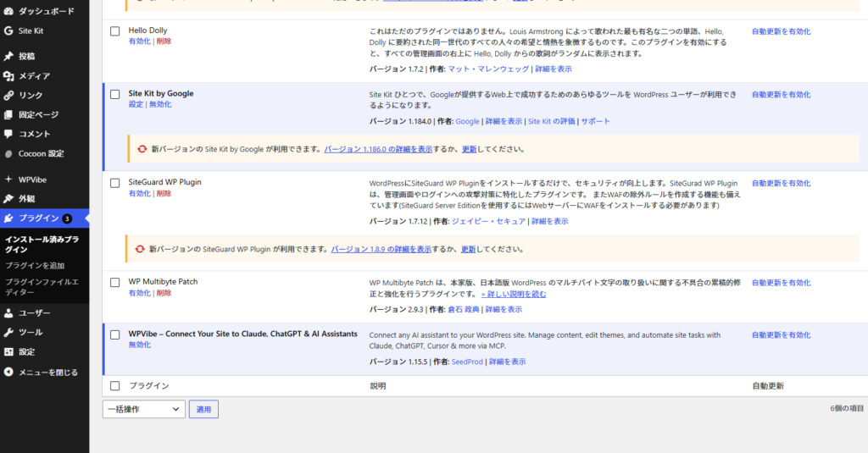Open the ツール menu label
The width and height of the screenshot is (868, 453).
pos(31,333)
